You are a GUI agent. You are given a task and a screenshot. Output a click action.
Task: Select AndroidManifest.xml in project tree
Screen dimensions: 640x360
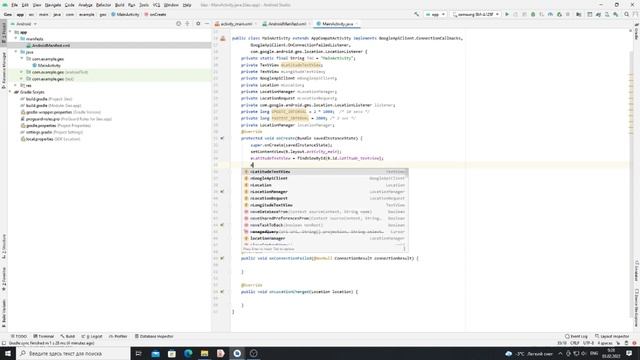tap(51, 45)
